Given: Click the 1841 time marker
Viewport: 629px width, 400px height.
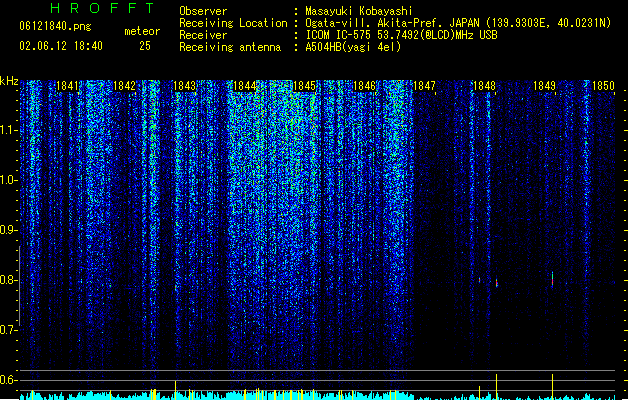Looking at the screenshot, I should (67, 86).
